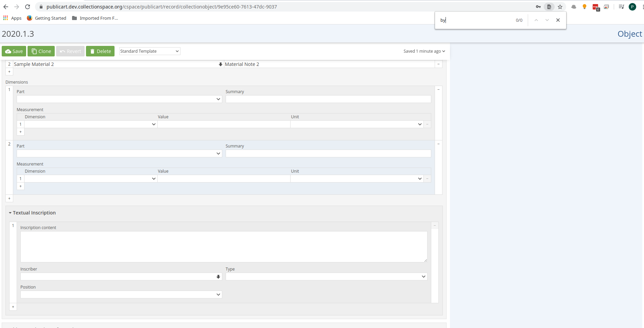Click the extension icon with red badge 4

pos(595,6)
